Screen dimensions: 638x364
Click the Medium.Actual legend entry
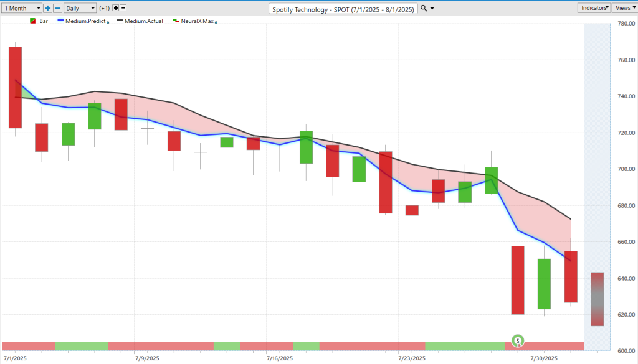click(x=140, y=21)
